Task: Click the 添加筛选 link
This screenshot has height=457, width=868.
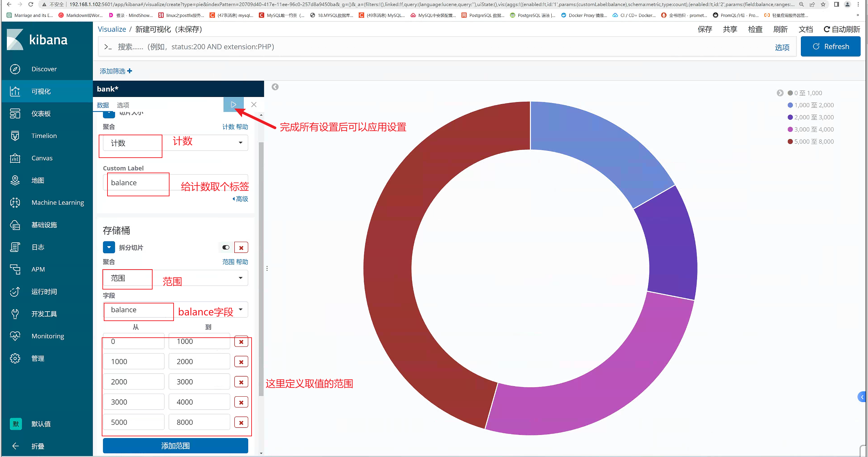Action: [116, 71]
